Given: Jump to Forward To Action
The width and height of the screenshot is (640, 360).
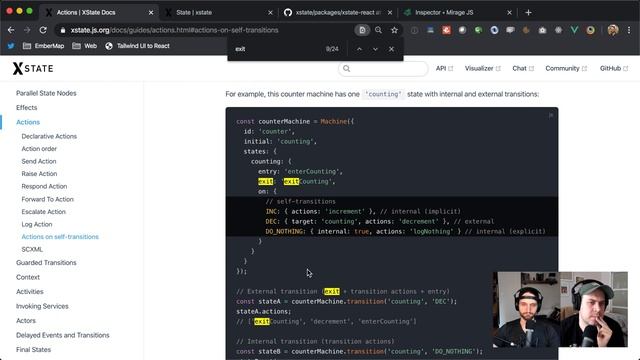Looking at the screenshot, I should 47,199.
